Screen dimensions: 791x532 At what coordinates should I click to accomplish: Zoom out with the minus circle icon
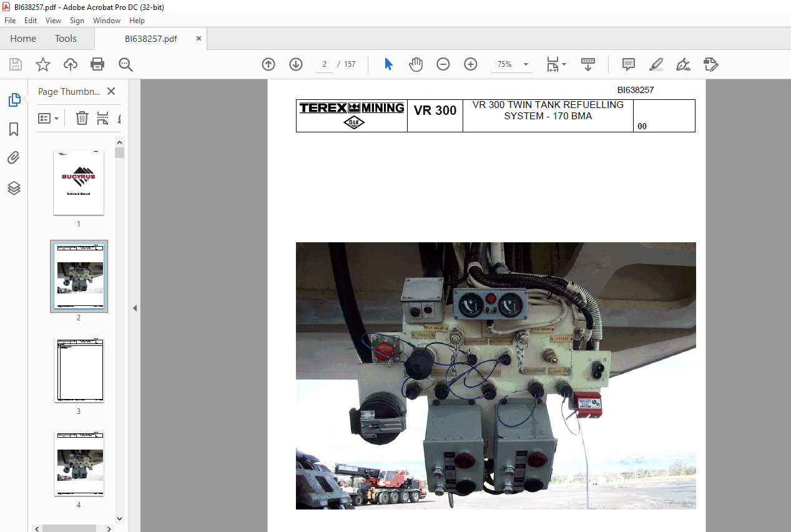pyautogui.click(x=443, y=64)
